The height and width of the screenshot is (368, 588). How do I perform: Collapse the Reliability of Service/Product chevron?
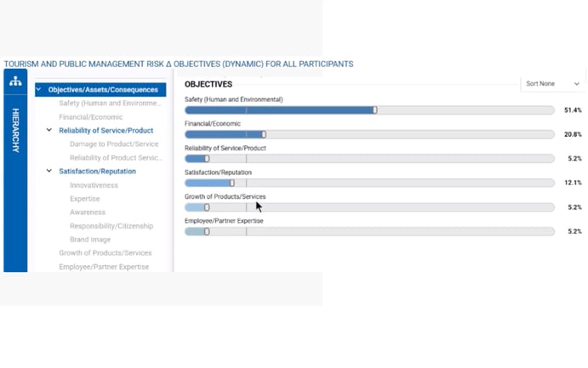(49, 130)
